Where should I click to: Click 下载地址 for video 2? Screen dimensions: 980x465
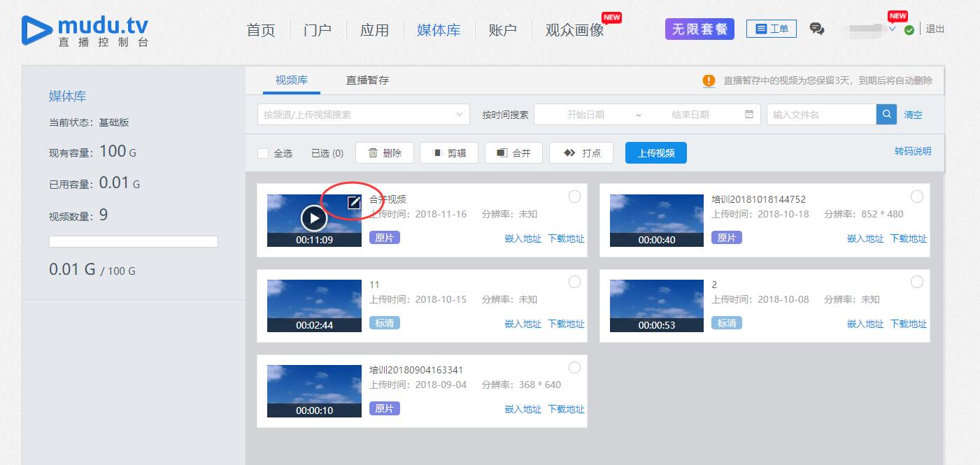pyautogui.click(x=909, y=324)
